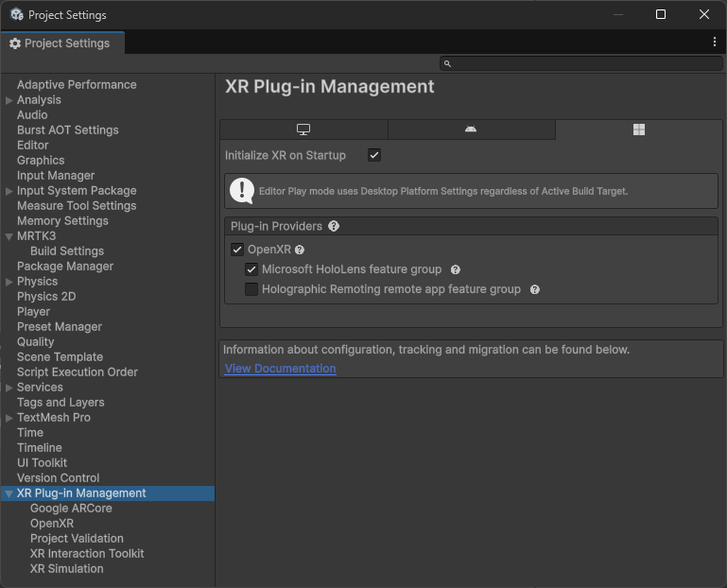Open help for Microsoft HoloLens feature group
Image resolution: width=727 pixels, height=588 pixels.
click(455, 270)
